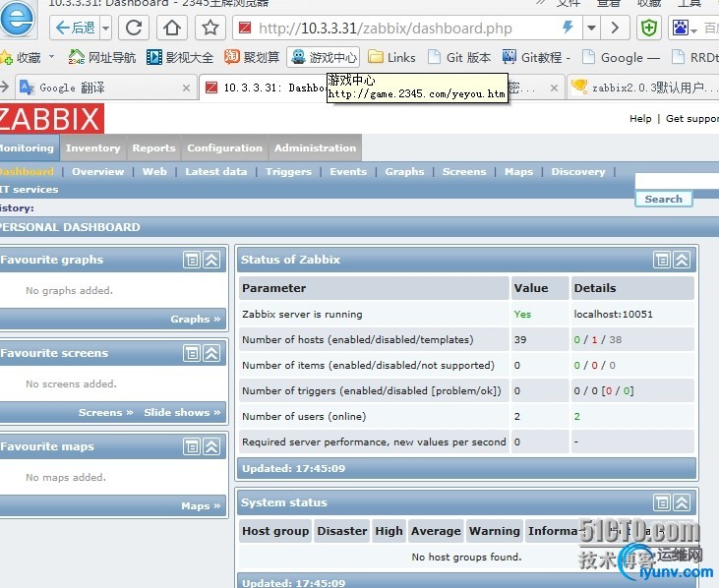This screenshot has width=719, height=588.
Task: Open the 聚划算 bookmark
Action: (x=252, y=57)
